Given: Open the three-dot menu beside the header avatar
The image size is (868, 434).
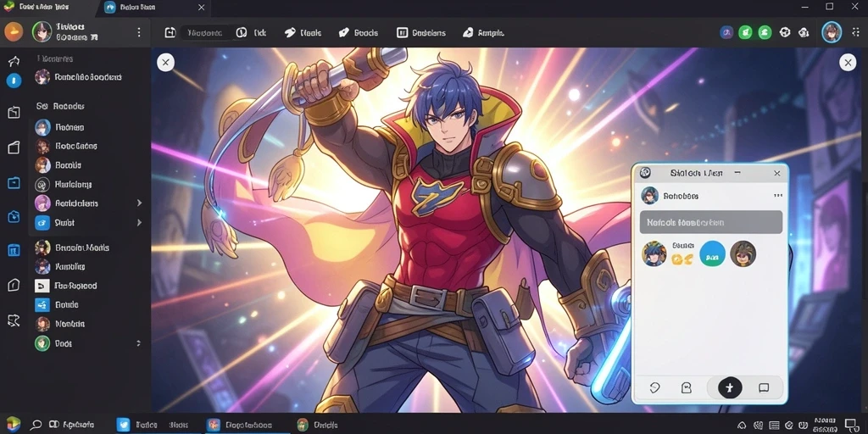Looking at the screenshot, I should point(138,32).
